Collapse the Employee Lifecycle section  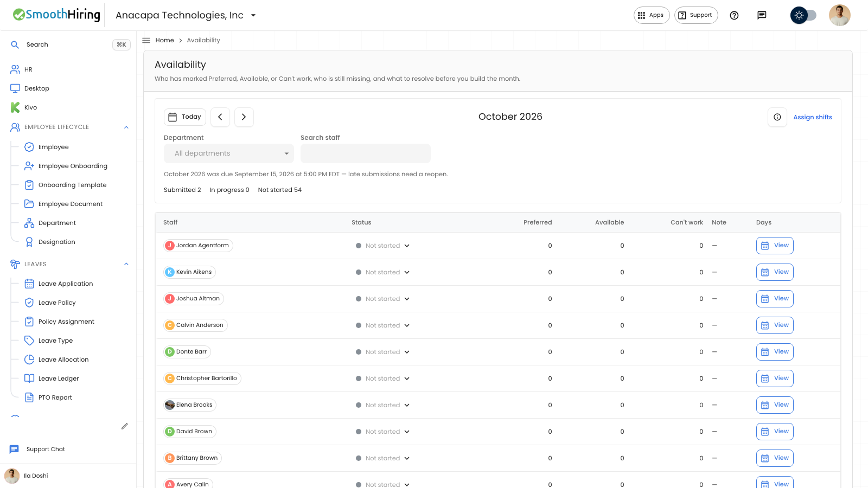[126, 127]
